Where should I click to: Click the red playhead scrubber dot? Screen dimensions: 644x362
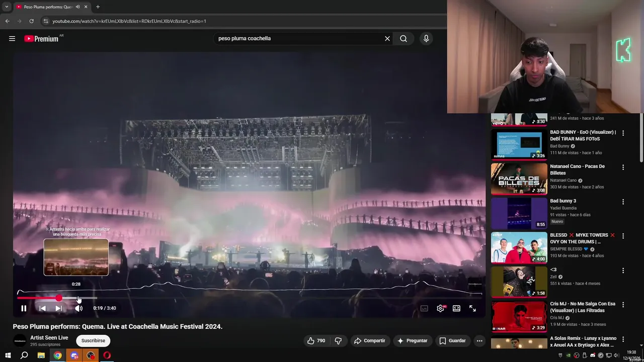click(x=59, y=298)
